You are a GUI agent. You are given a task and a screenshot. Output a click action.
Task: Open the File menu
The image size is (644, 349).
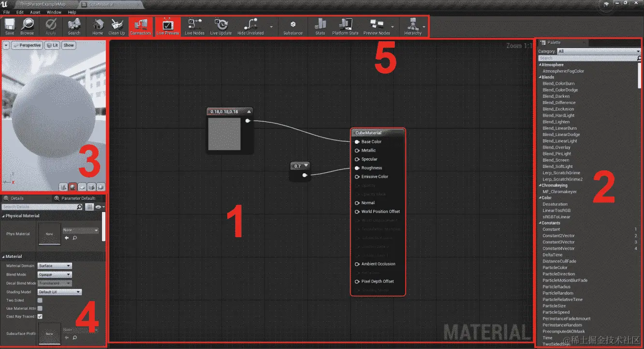click(x=6, y=12)
